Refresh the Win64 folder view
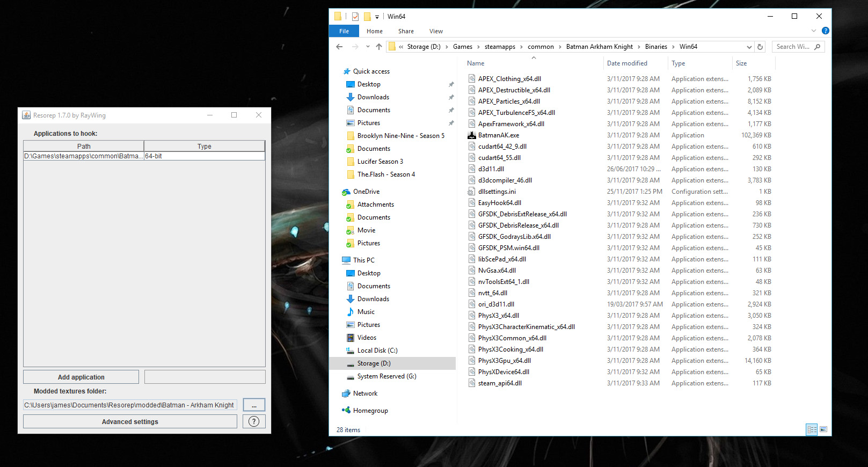 tap(760, 47)
